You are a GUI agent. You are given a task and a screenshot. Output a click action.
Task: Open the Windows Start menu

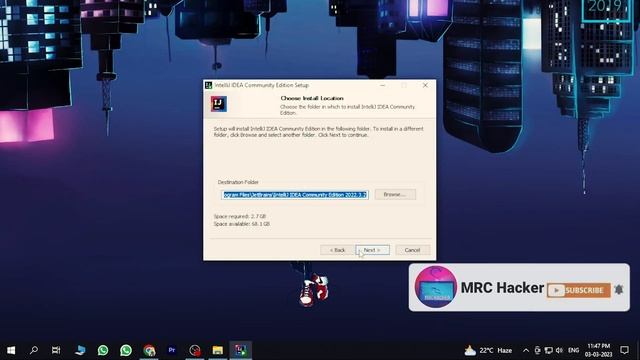(11, 350)
